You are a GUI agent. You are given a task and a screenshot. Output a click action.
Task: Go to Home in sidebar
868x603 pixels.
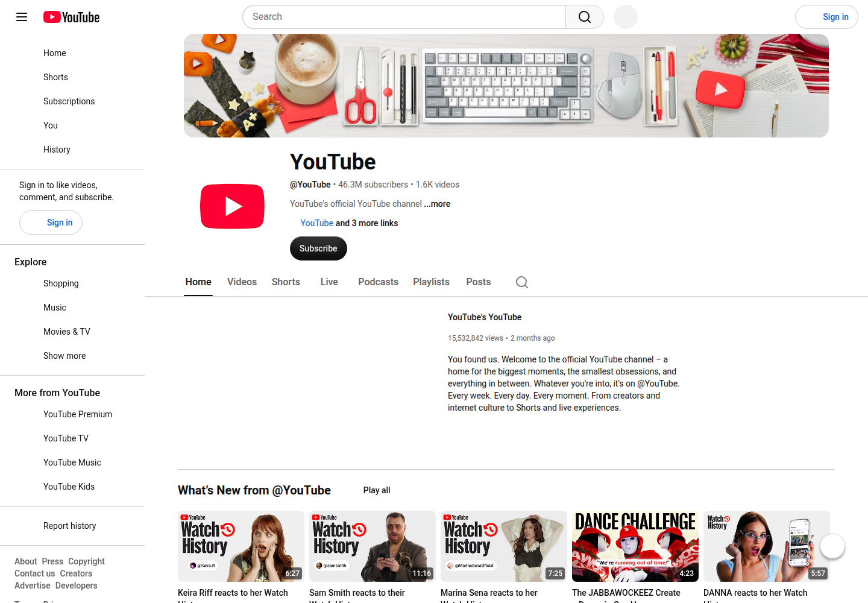(x=72, y=53)
